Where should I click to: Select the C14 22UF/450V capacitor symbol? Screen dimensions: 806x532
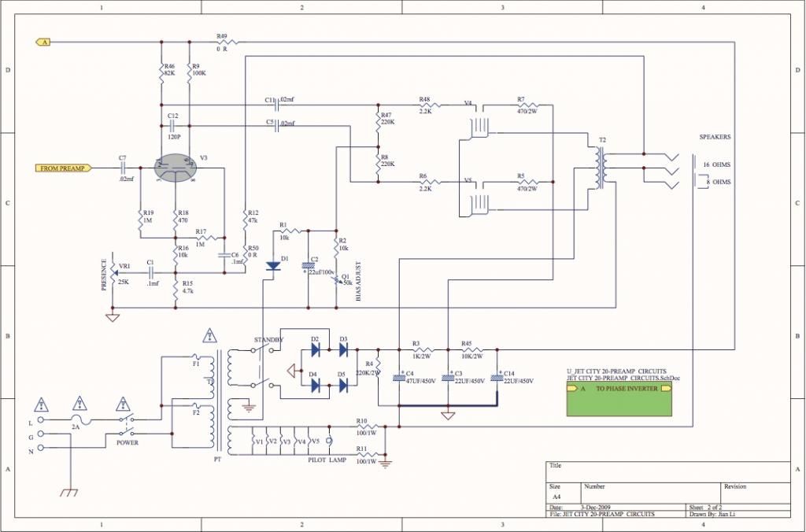[x=497, y=378]
